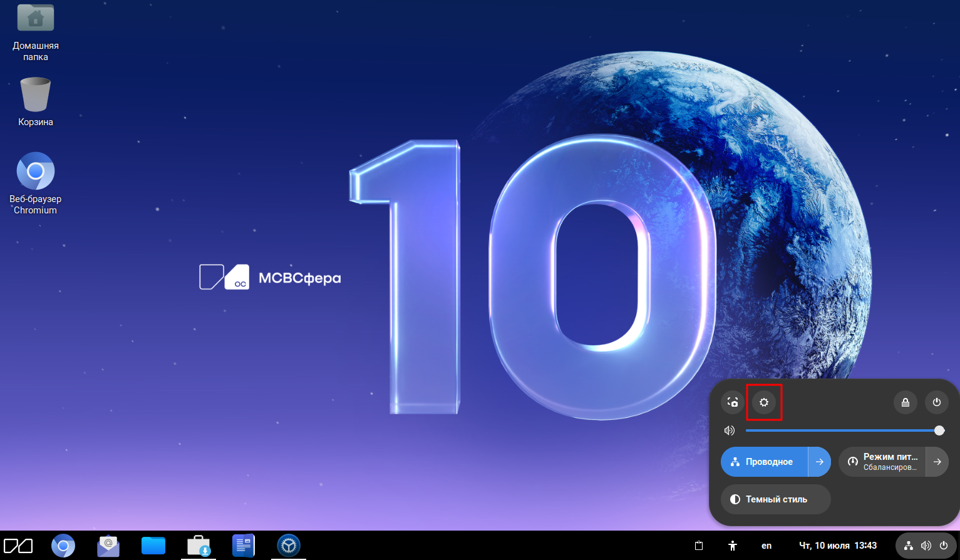Expand wired network options with the arrow
Image resolution: width=960 pixels, height=560 pixels.
click(820, 462)
